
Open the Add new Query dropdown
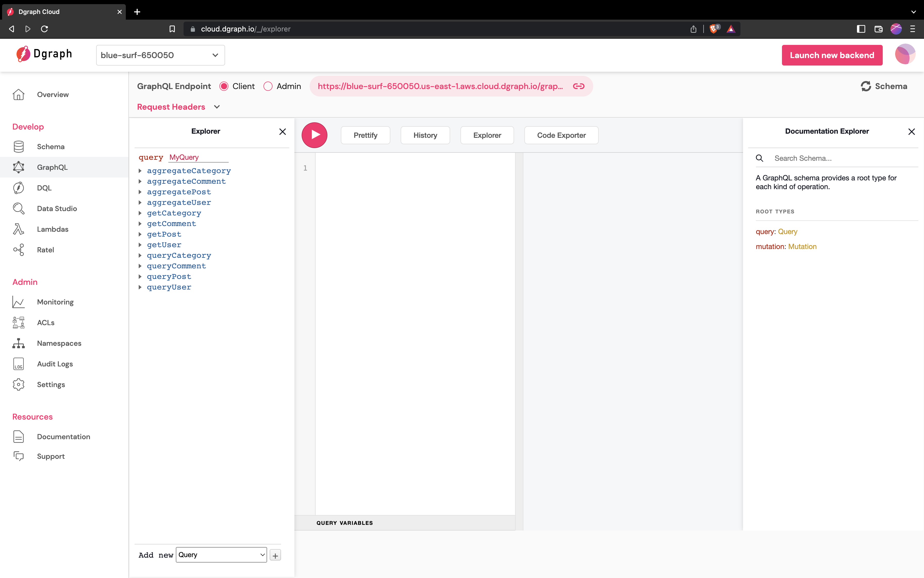(221, 555)
